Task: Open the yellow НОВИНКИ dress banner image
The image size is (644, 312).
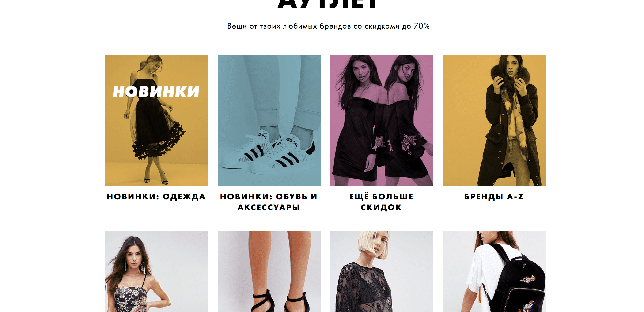Action: (156, 120)
